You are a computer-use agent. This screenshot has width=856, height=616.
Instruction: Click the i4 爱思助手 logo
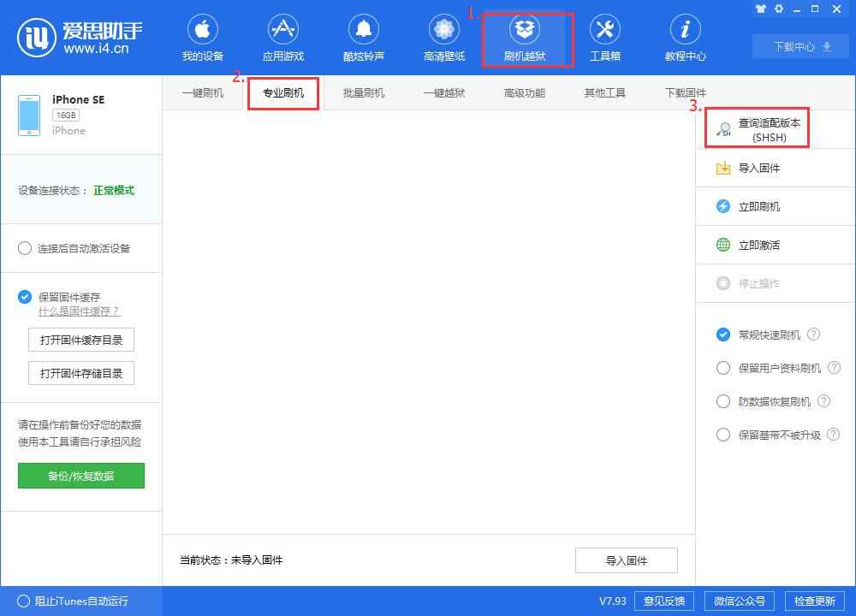[x=79, y=38]
